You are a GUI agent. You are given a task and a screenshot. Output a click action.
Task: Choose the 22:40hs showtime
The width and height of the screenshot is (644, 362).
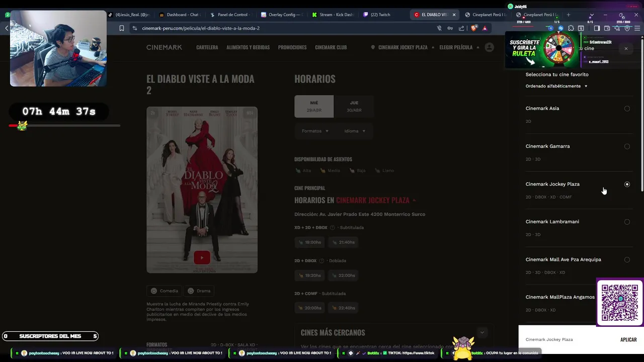(x=343, y=308)
